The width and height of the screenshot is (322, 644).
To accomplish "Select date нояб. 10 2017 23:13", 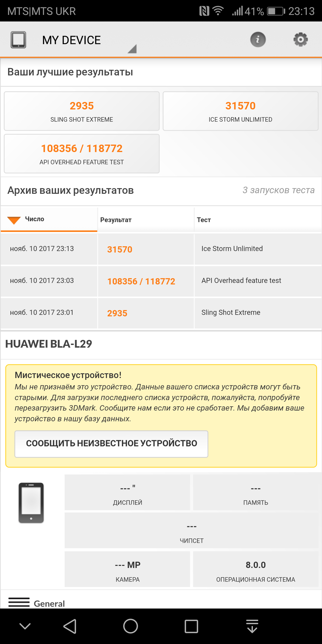I will point(42,249).
